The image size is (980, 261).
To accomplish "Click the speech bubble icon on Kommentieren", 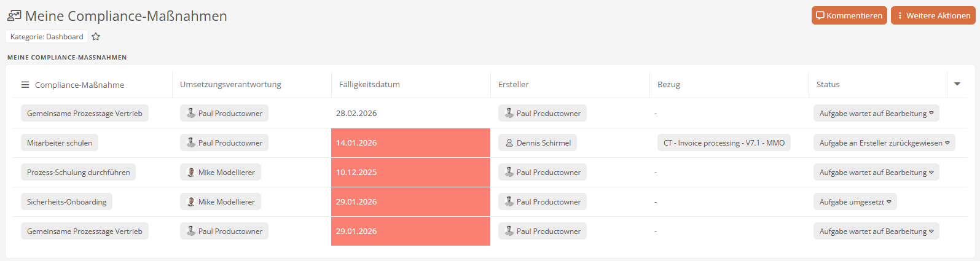I will pyautogui.click(x=820, y=16).
